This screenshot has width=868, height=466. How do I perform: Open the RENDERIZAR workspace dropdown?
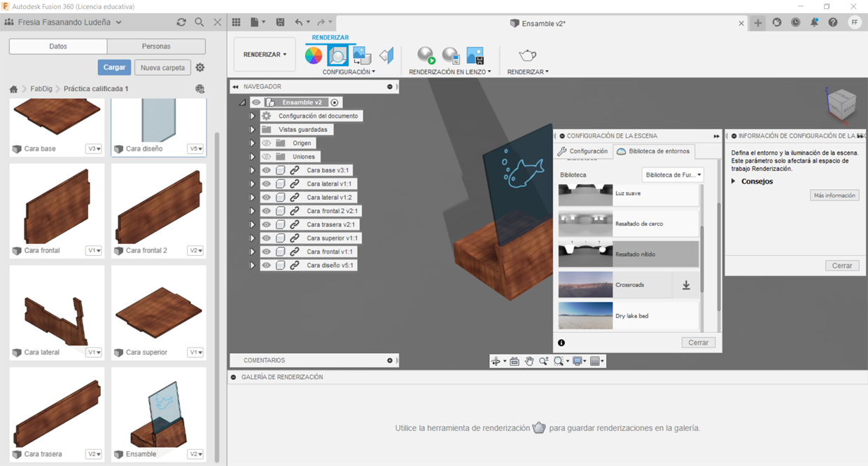265,55
